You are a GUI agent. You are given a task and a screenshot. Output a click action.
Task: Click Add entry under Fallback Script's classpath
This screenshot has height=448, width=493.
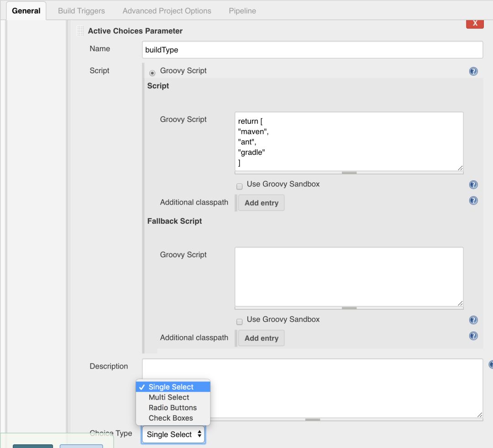pos(261,338)
